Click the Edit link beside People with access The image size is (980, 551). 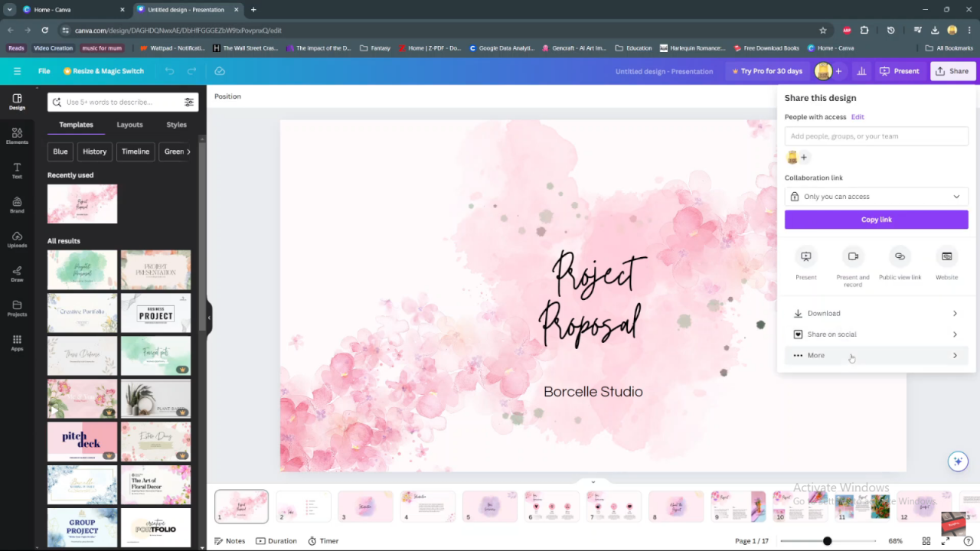[857, 117]
